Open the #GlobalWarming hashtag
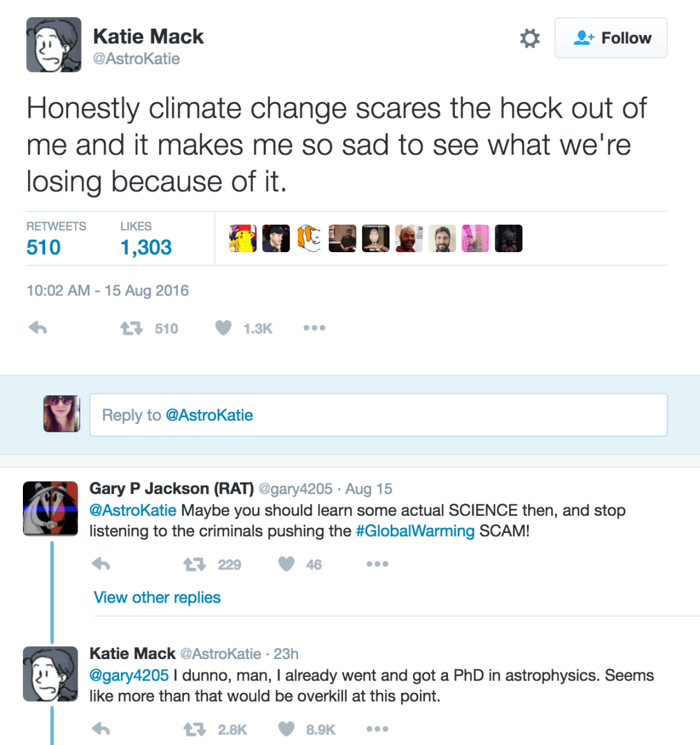The width and height of the screenshot is (700, 745). pos(415,531)
